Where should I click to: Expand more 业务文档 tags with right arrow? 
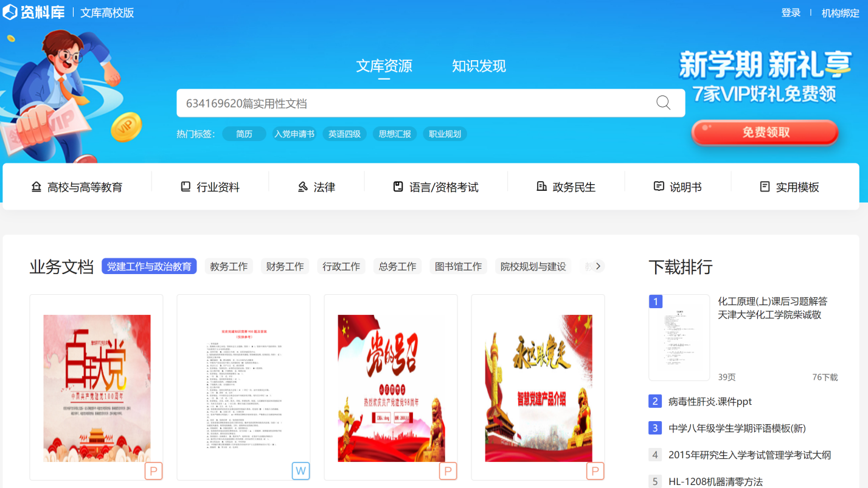tap(598, 266)
